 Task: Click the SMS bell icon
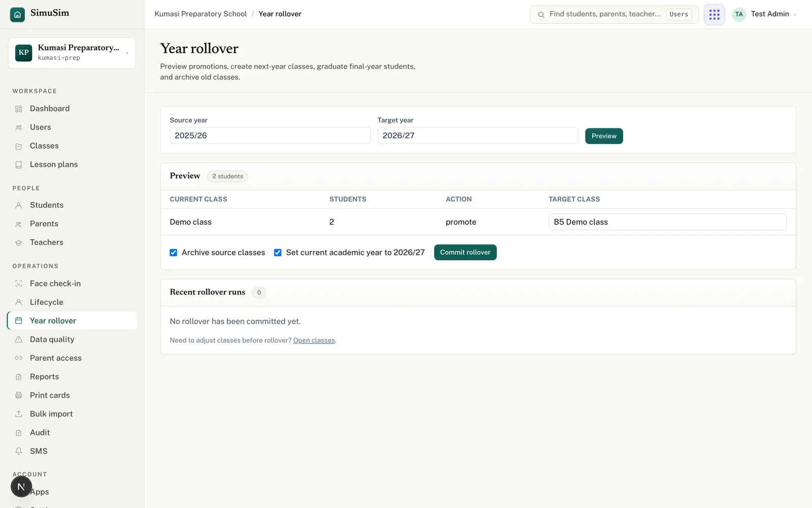(x=19, y=451)
